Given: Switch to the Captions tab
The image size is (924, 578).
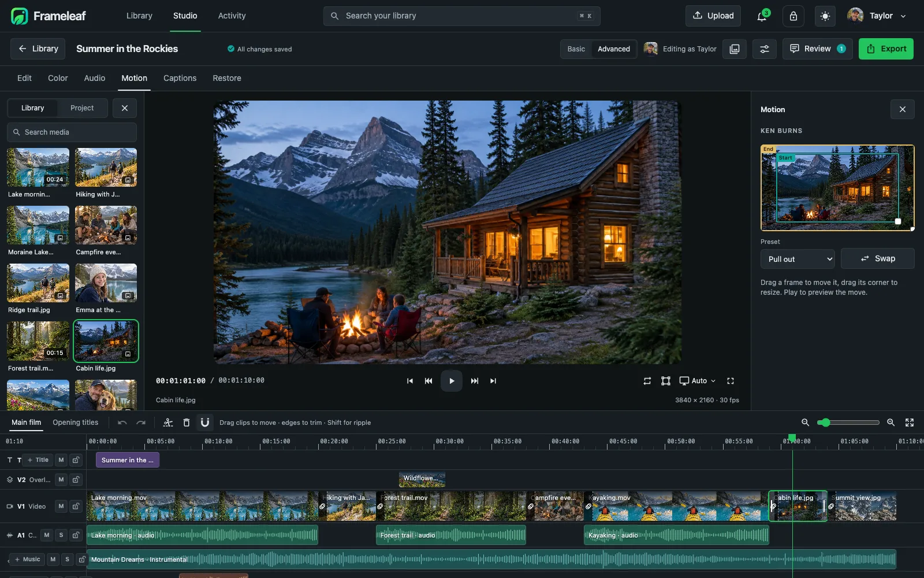Looking at the screenshot, I should point(180,78).
